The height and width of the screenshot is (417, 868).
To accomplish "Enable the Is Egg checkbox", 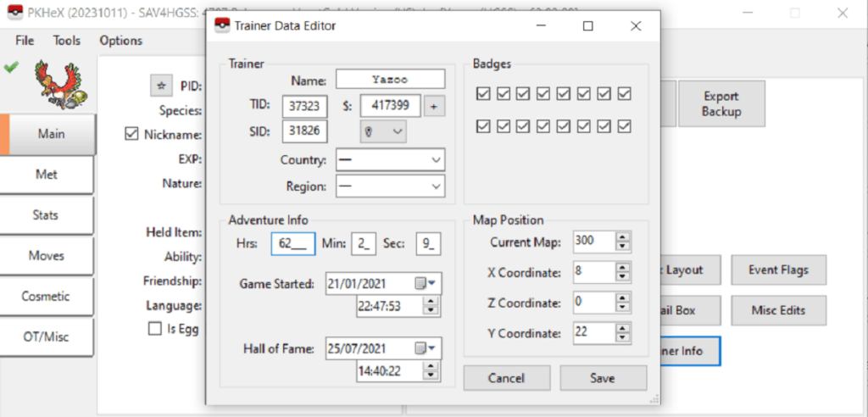I will (x=155, y=329).
